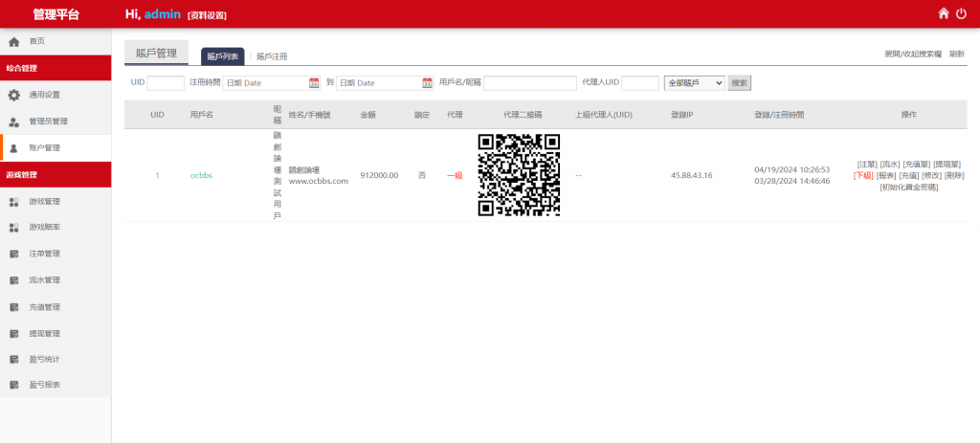
Task: Open calendar icon of 注冊時間 start date
Action: 314,82
